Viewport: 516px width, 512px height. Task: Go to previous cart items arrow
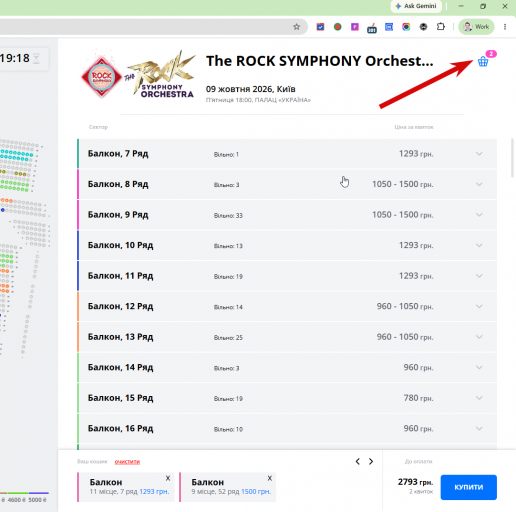click(358, 461)
